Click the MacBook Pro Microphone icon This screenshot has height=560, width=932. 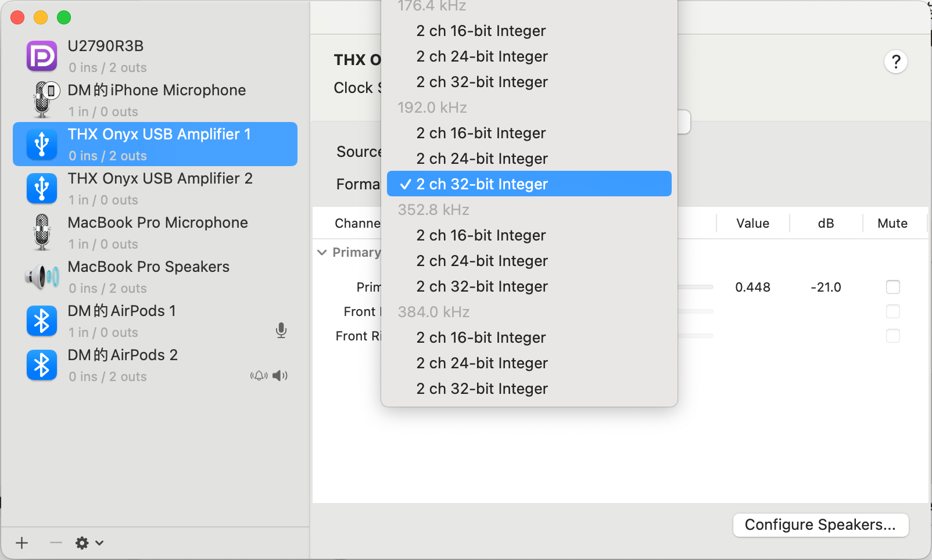tap(42, 232)
